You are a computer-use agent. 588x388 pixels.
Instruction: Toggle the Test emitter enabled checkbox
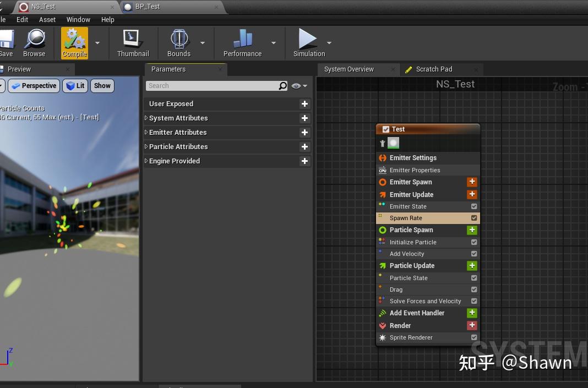[x=386, y=129]
